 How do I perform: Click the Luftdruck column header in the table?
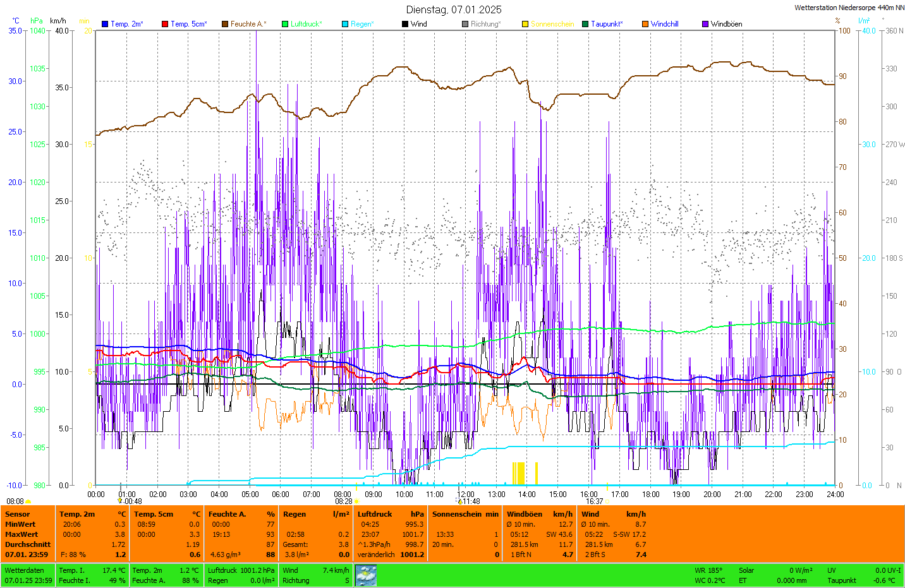(x=375, y=514)
